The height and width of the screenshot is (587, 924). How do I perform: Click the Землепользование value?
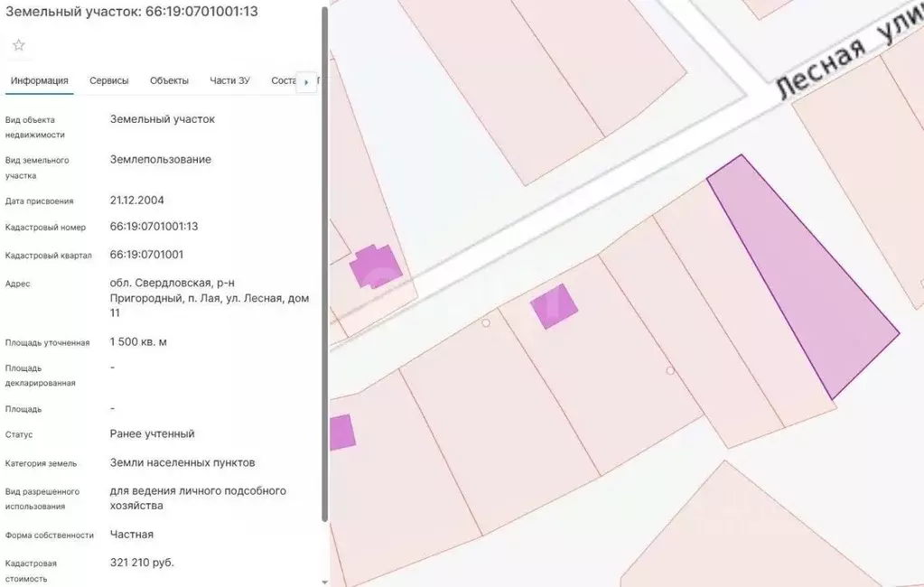(160, 160)
